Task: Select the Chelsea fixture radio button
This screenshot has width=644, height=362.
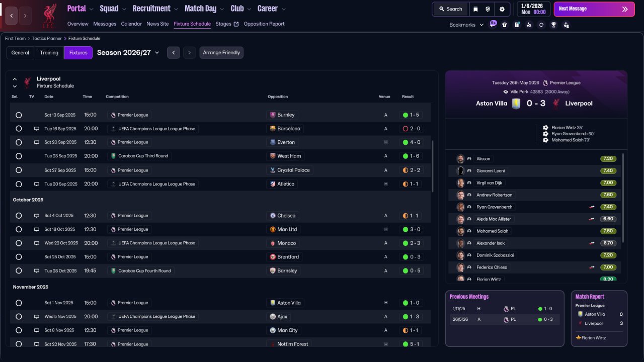Action: pyautogui.click(x=19, y=216)
